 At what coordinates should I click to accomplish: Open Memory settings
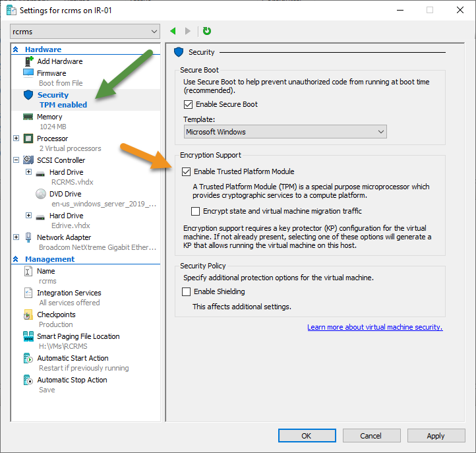49,117
